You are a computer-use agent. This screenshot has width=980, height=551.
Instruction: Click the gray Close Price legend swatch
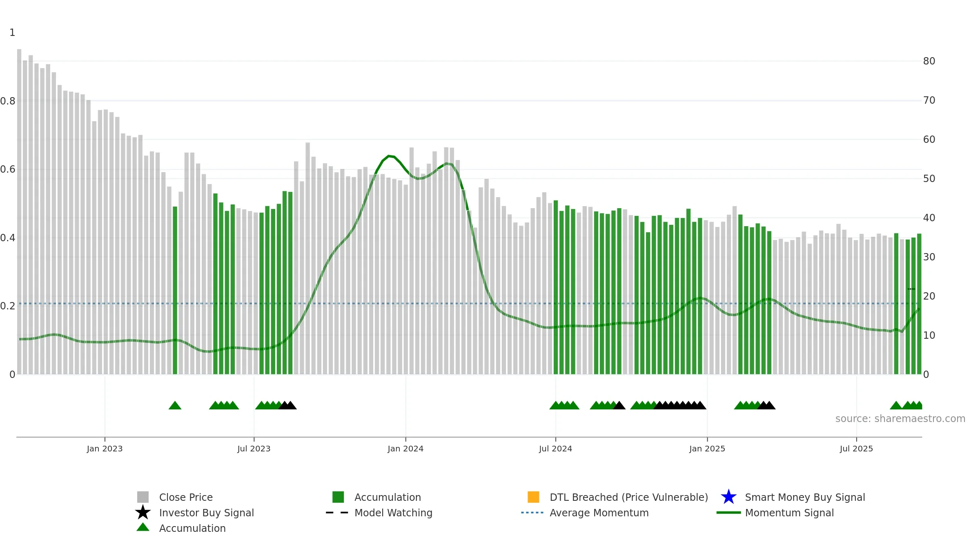tap(143, 497)
